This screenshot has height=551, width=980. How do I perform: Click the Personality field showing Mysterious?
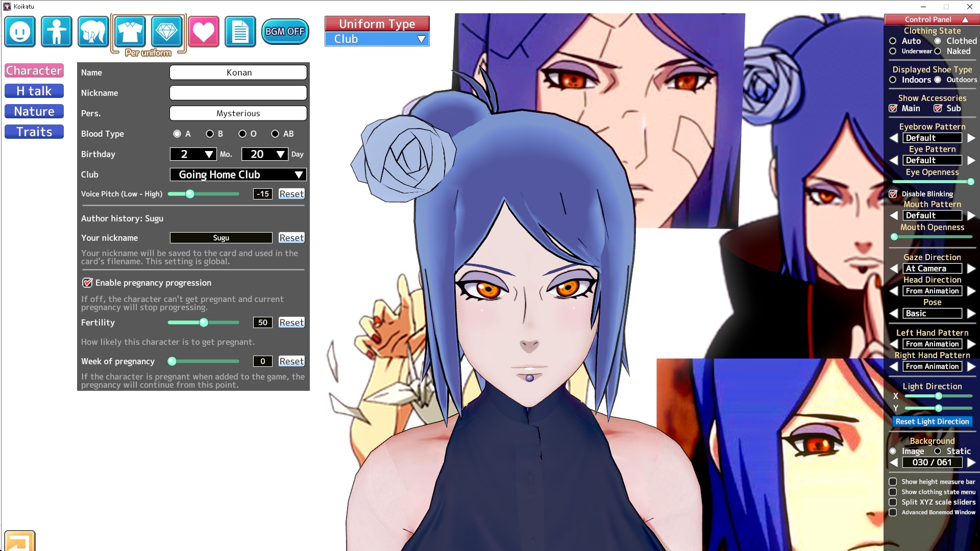[238, 113]
